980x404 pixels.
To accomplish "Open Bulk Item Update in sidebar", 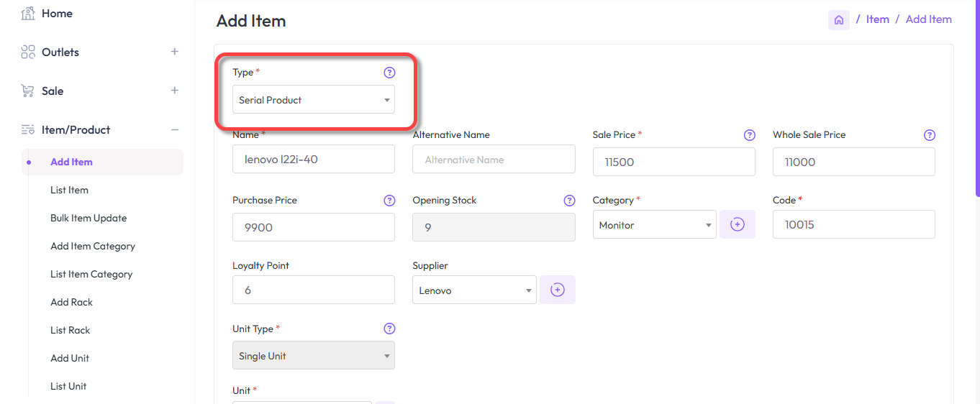I will [x=89, y=218].
